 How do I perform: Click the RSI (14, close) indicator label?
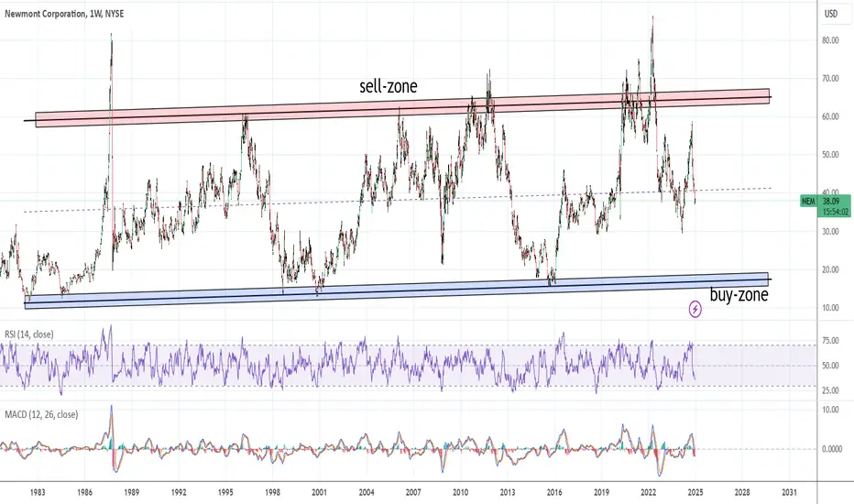pyautogui.click(x=29, y=334)
